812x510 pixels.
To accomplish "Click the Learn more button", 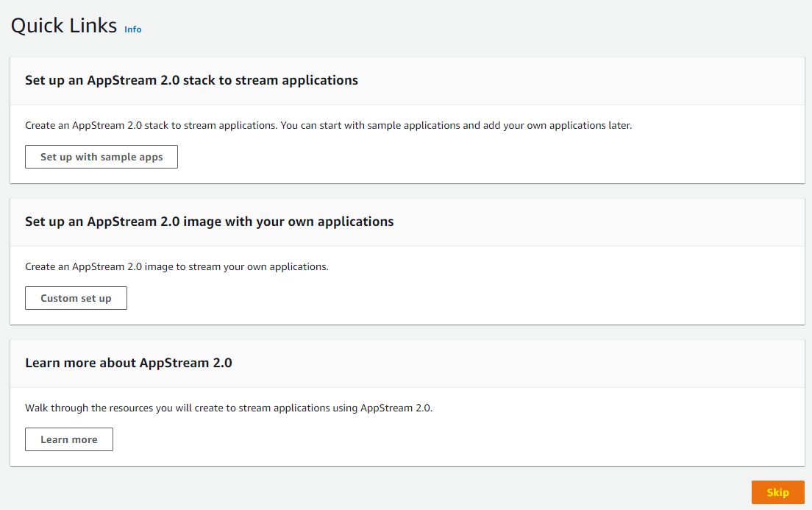I will [69, 439].
